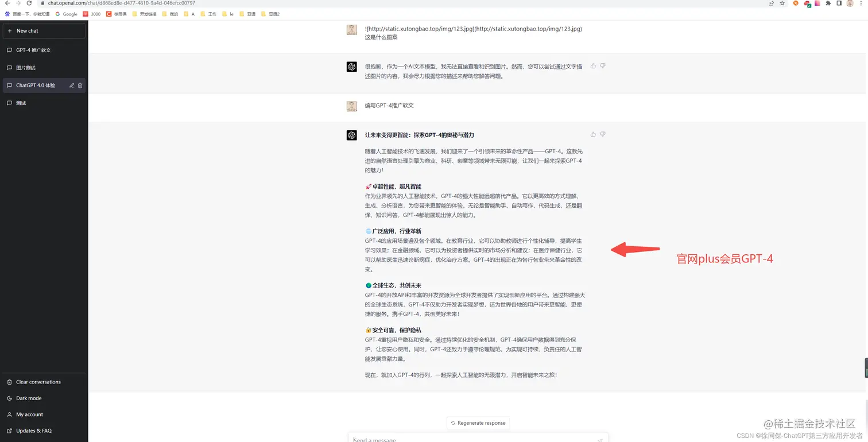The height and width of the screenshot is (442, 868).
Task: Rename ChatGPT 4.0 体验 chat with pencil icon
Action: click(x=72, y=86)
